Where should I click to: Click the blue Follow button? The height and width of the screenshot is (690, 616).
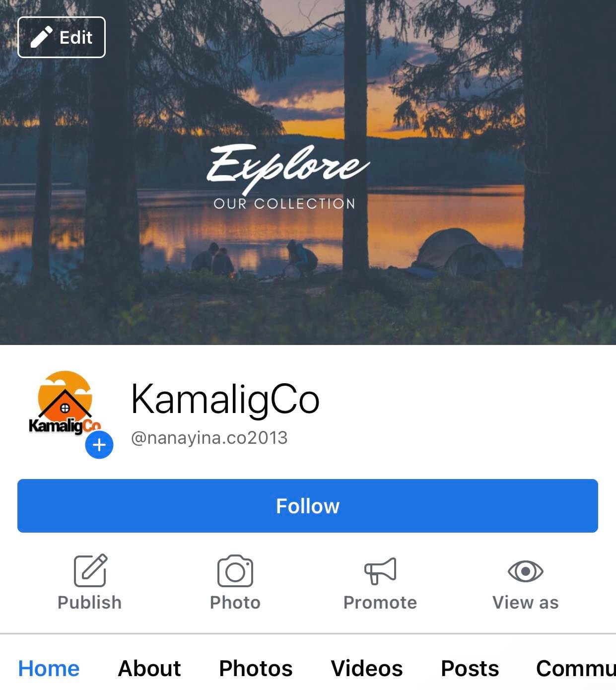tap(308, 506)
